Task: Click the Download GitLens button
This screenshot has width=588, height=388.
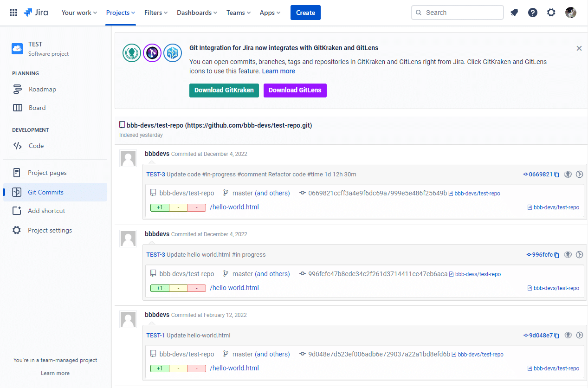Action: pos(295,90)
